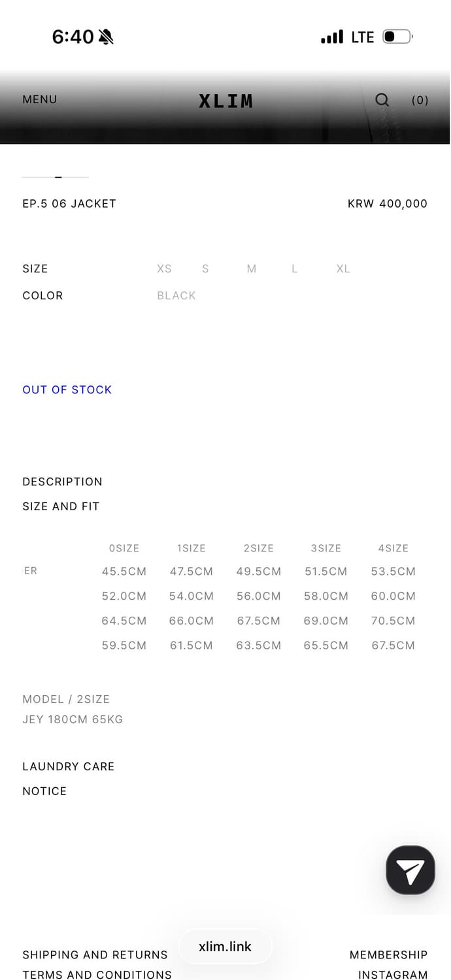Image resolution: width=451 pixels, height=980 pixels.
Task: Pick size L
Action: point(295,269)
